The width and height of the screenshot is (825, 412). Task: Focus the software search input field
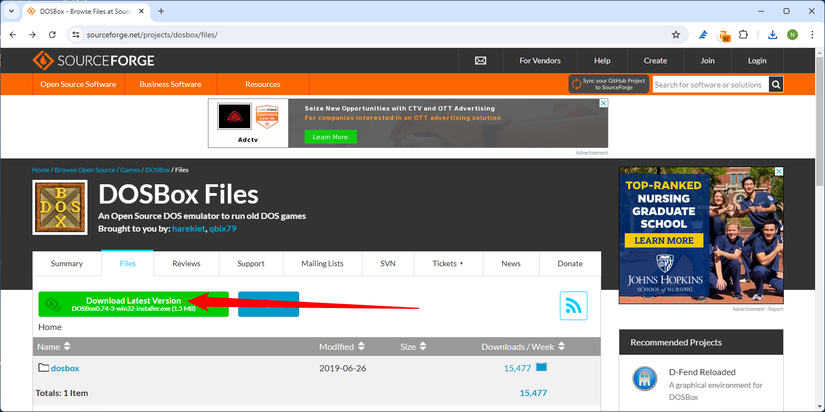pos(709,85)
